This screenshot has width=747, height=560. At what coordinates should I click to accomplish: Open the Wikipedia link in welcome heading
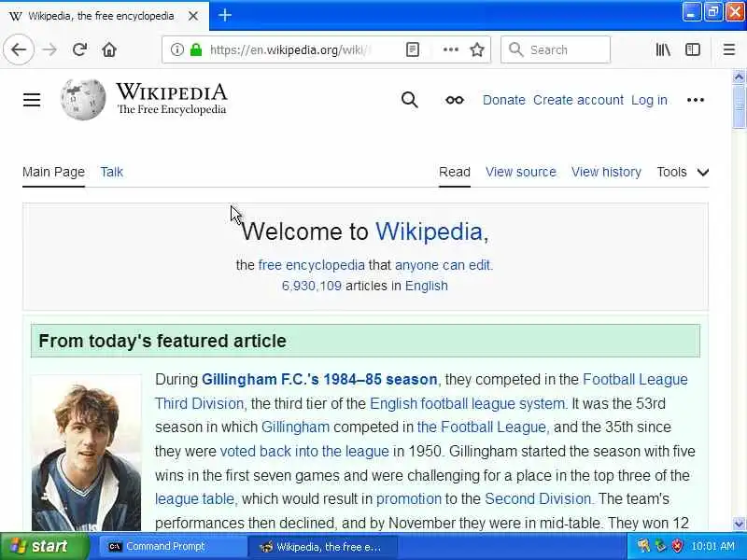tap(429, 231)
